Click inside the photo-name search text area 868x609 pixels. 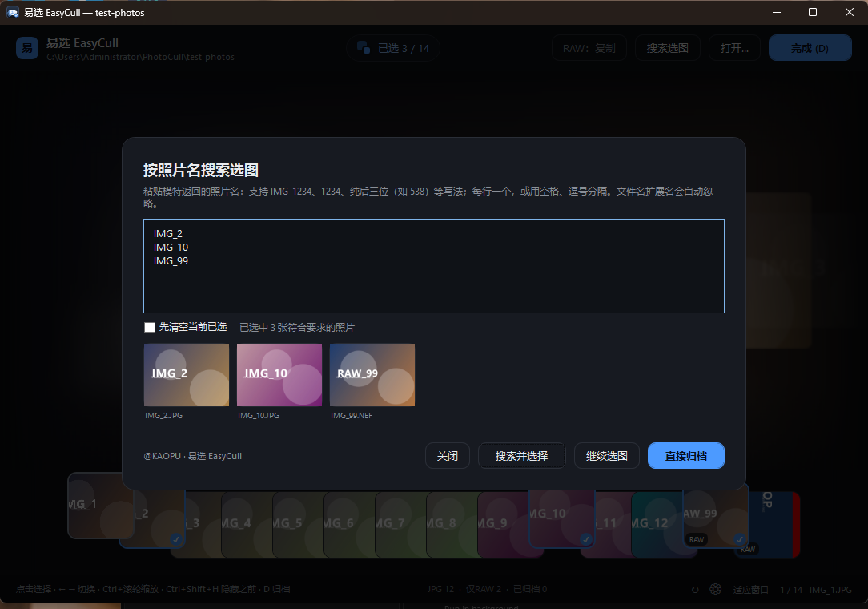point(433,266)
